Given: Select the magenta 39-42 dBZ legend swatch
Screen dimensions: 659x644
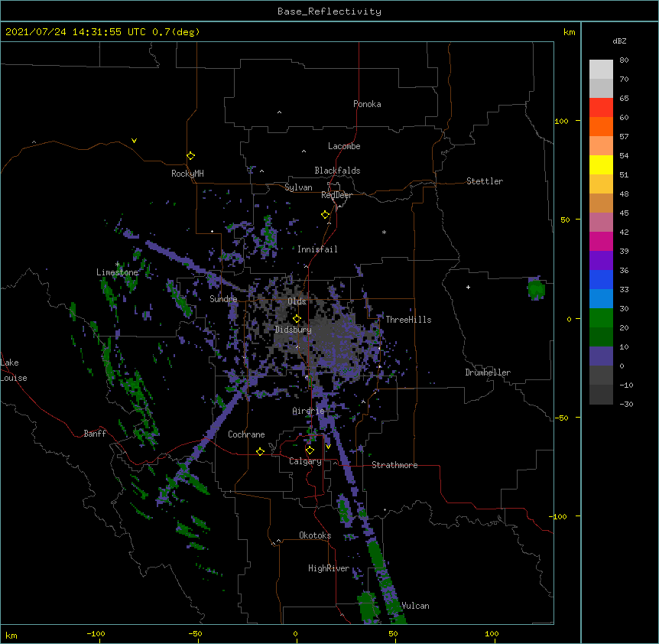Looking at the screenshot, I should pyautogui.click(x=601, y=241).
